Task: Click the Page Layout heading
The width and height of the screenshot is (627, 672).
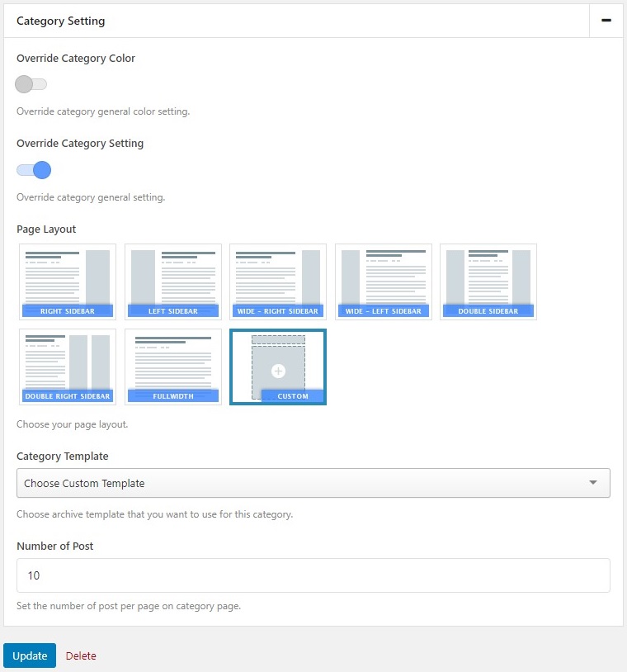Action: click(x=46, y=230)
